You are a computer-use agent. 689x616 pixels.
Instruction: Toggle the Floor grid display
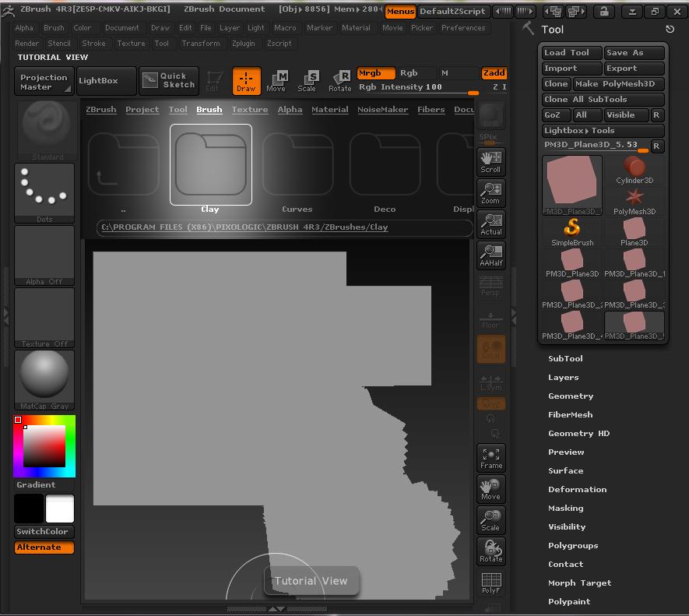pyautogui.click(x=490, y=319)
